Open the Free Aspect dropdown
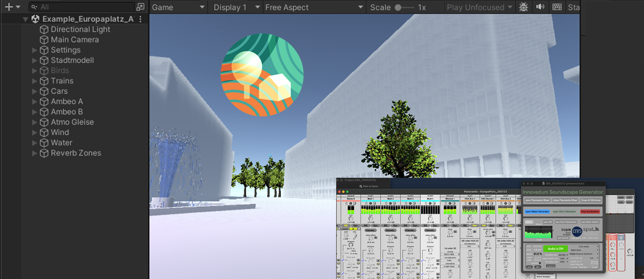This screenshot has height=279, width=644. point(314,7)
